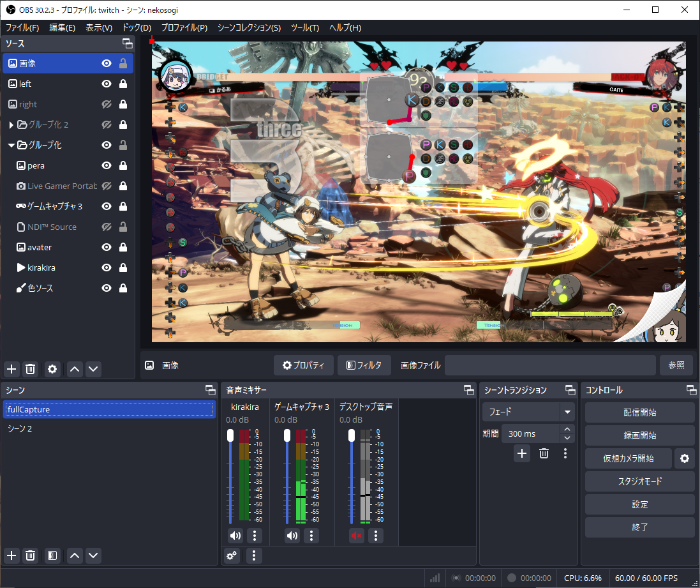The height and width of the screenshot is (588, 700).
Task: Mute the kirakira audio speaker icon
Action: 235,536
